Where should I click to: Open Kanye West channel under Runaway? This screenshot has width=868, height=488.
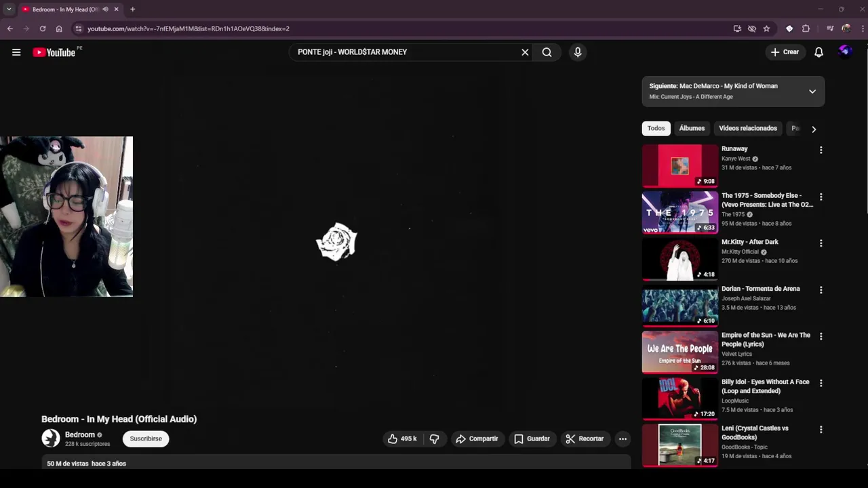[736, 159]
